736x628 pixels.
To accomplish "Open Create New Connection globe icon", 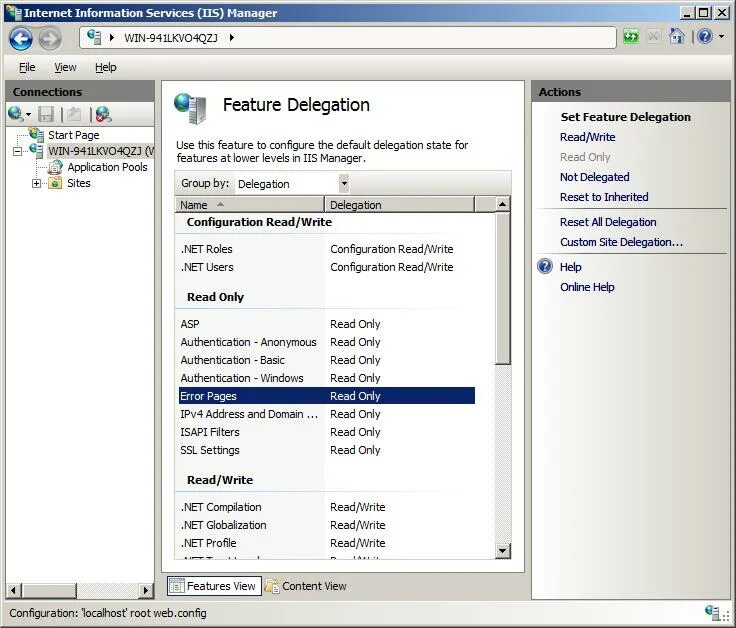I will (x=16, y=114).
